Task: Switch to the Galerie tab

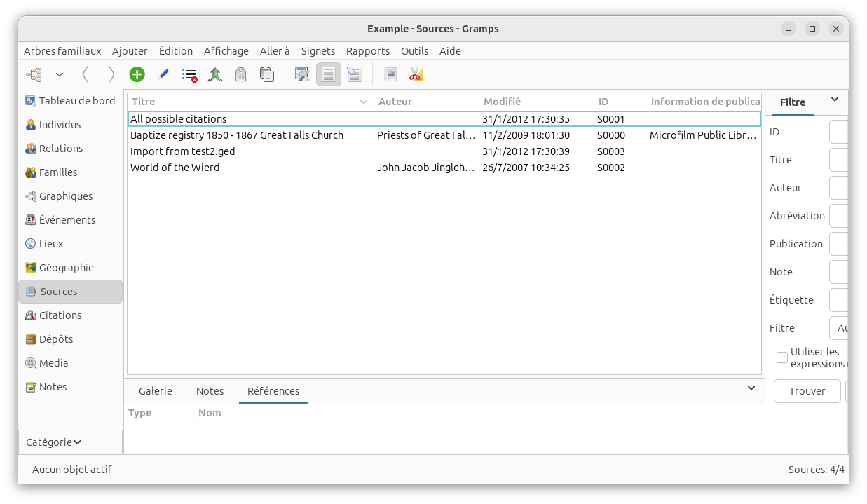Action: 156,391
